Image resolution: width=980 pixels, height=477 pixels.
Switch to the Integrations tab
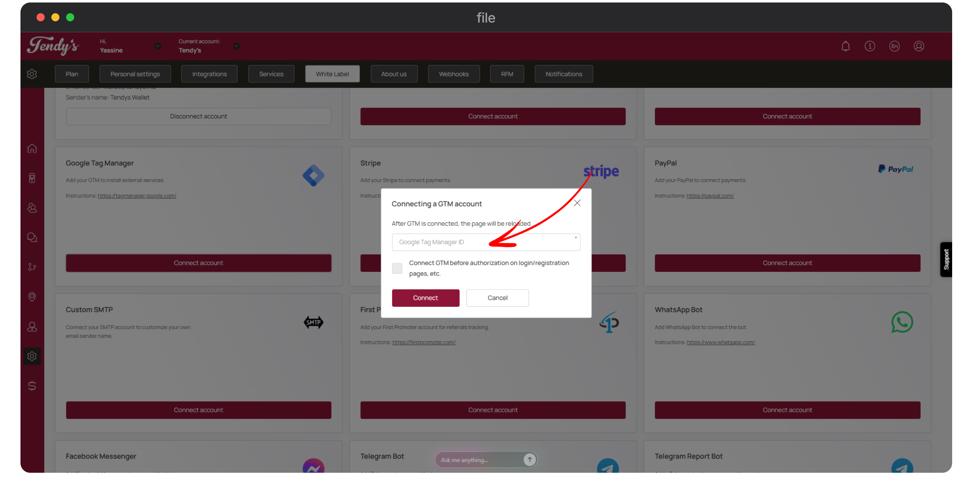pyautogui.click(x=209, y=74)
